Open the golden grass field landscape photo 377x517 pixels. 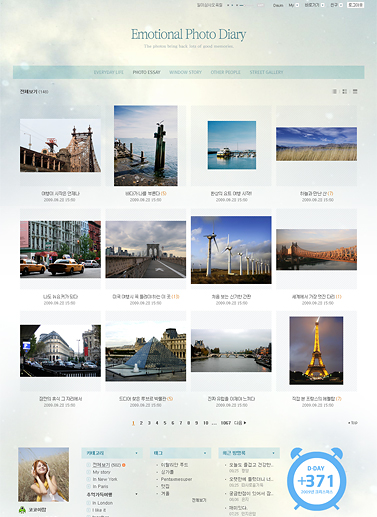point(316,144)
